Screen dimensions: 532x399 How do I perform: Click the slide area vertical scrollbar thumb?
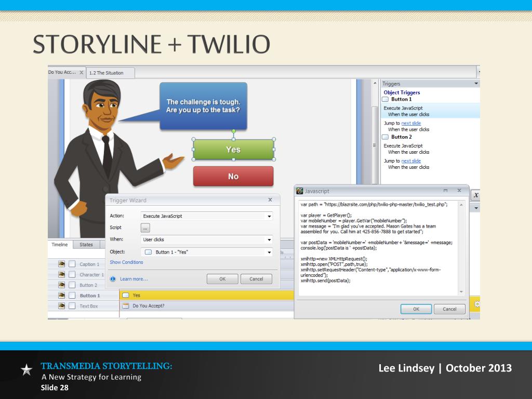(x=375, y=145)
